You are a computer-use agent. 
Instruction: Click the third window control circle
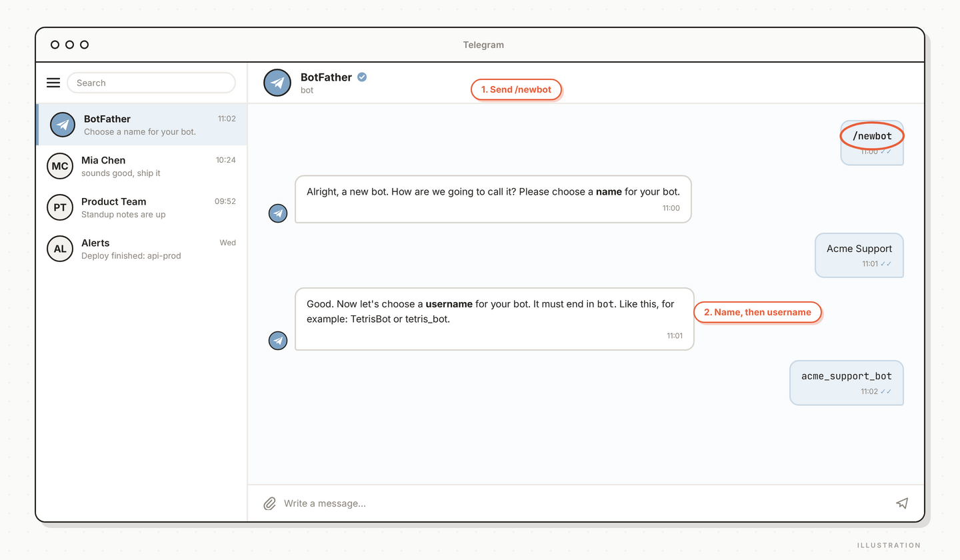pos(84,45)
